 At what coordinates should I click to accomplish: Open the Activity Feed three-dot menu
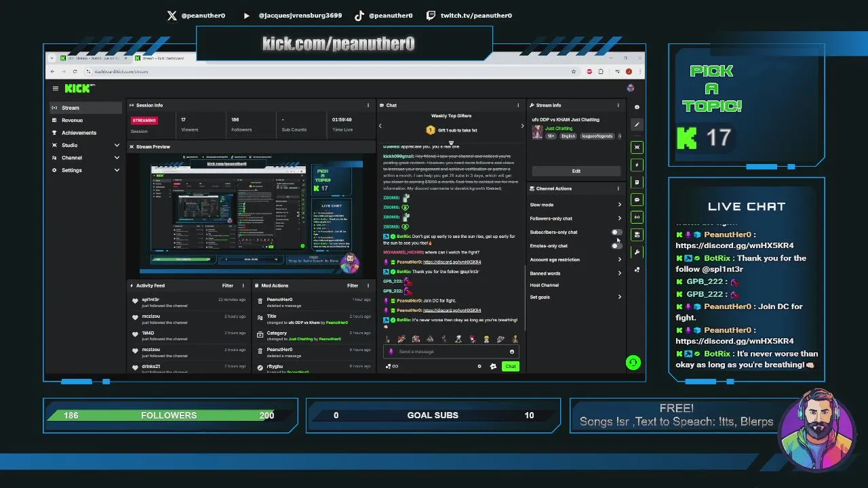point(243,285)
